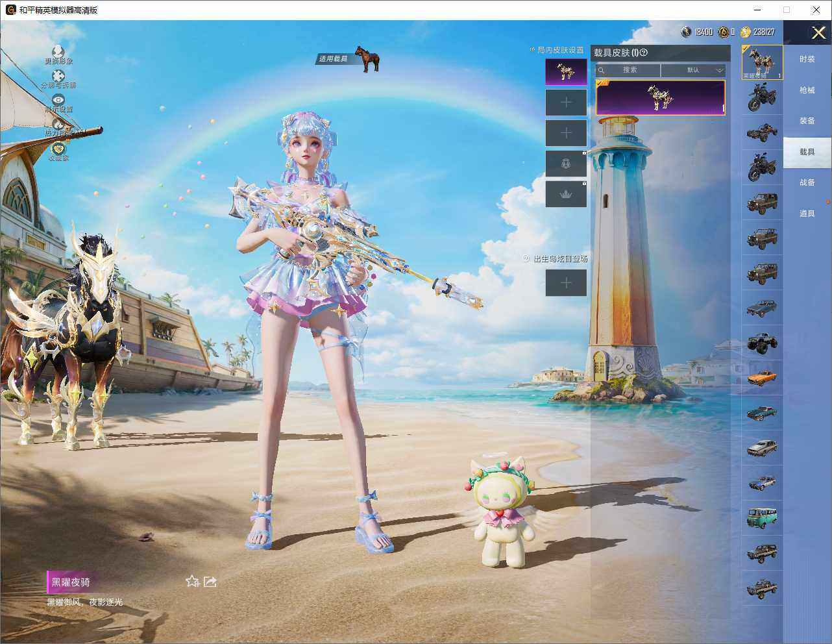Click the silver currency icon beside 18400

(687, 32)
